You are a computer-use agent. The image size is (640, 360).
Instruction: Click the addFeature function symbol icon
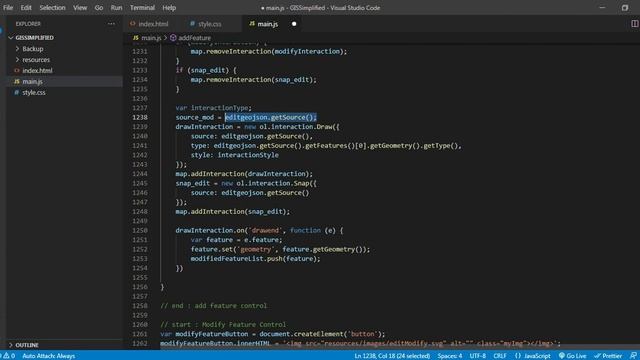point(173,38)
